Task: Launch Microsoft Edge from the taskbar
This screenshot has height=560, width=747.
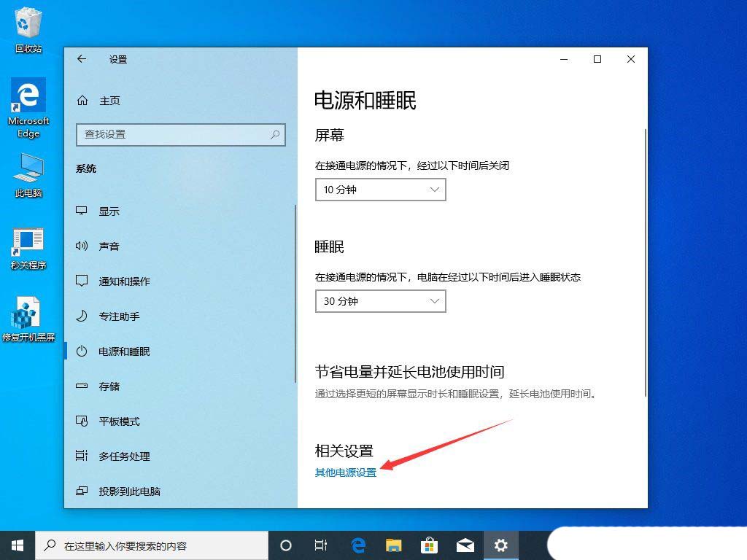Action: click(x=357, y=545)
